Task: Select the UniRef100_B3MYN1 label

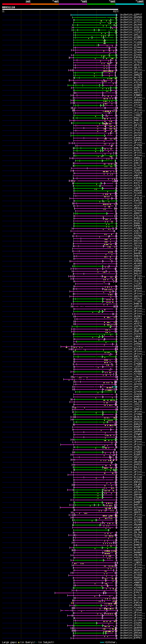Action: pos(131,58)
